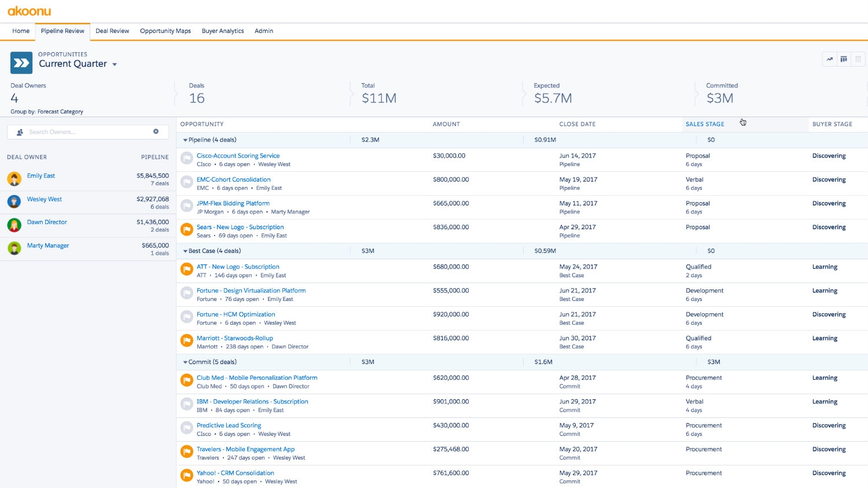Click the Group by: Forecast Category label
This screenshot has height=488, width=868.
coord(47,112)
